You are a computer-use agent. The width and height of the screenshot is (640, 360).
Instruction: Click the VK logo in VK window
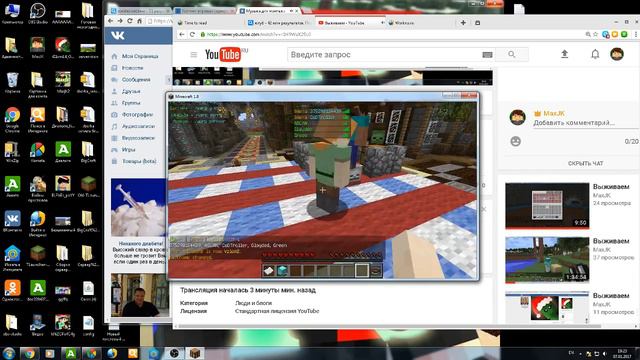tap(118, 36)
